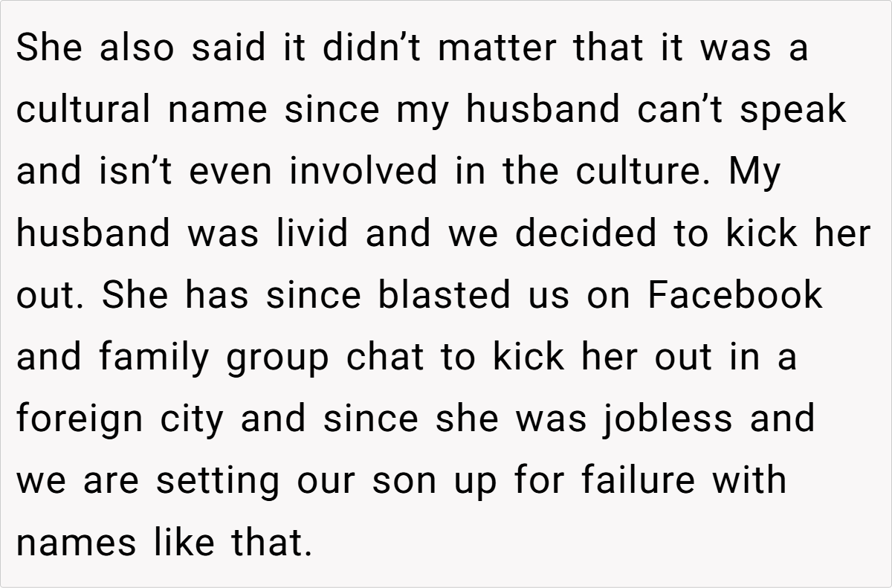Click the word "names" in last line
Viewport: 892px width, 588px height.
point(77,542)
